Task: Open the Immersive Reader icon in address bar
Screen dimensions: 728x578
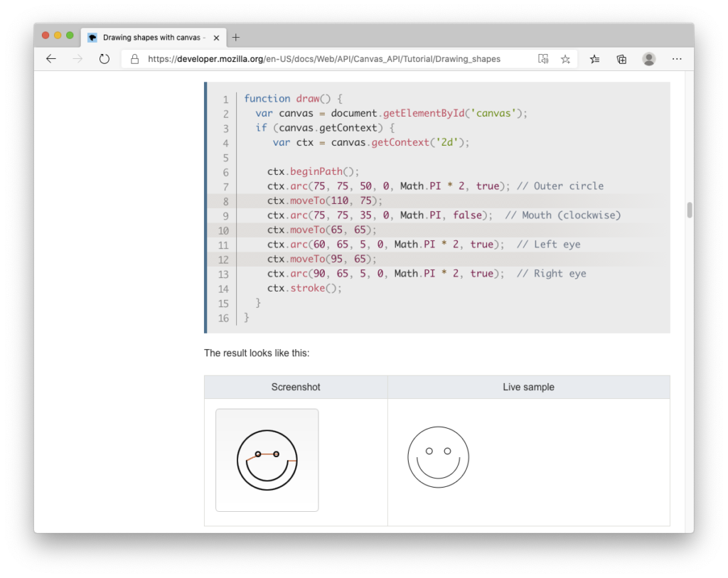Action: [x=543, y=59]
